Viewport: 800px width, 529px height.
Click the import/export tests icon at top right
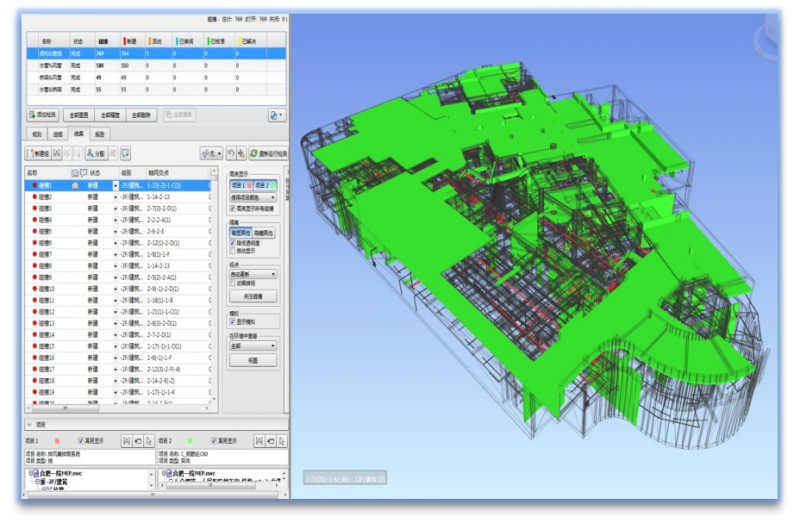click(x=274, y=115)
